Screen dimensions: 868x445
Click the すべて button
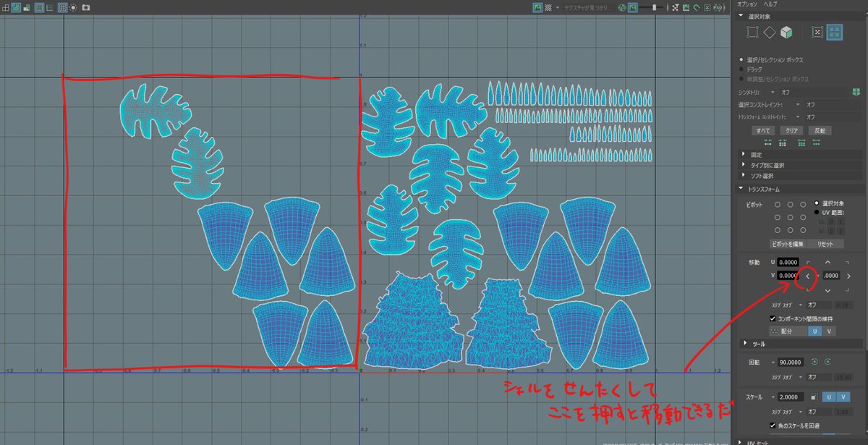point(763,131)
